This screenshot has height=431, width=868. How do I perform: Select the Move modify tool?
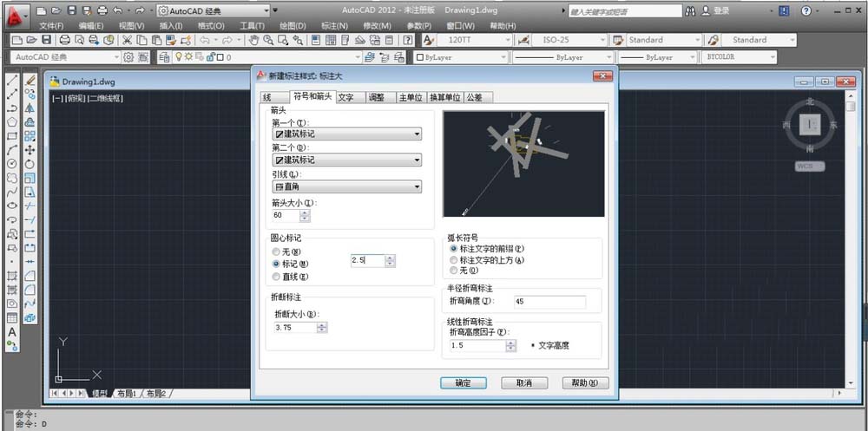pos(30,150)
